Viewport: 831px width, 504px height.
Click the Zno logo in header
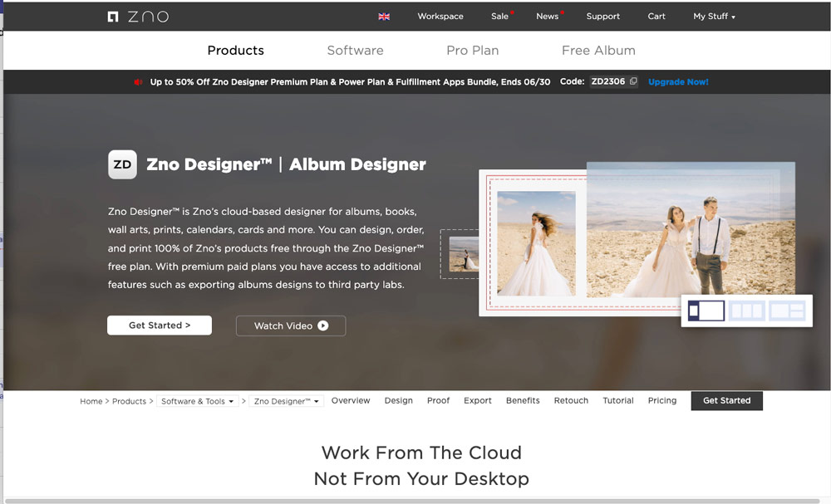click(x=138, y=17)
